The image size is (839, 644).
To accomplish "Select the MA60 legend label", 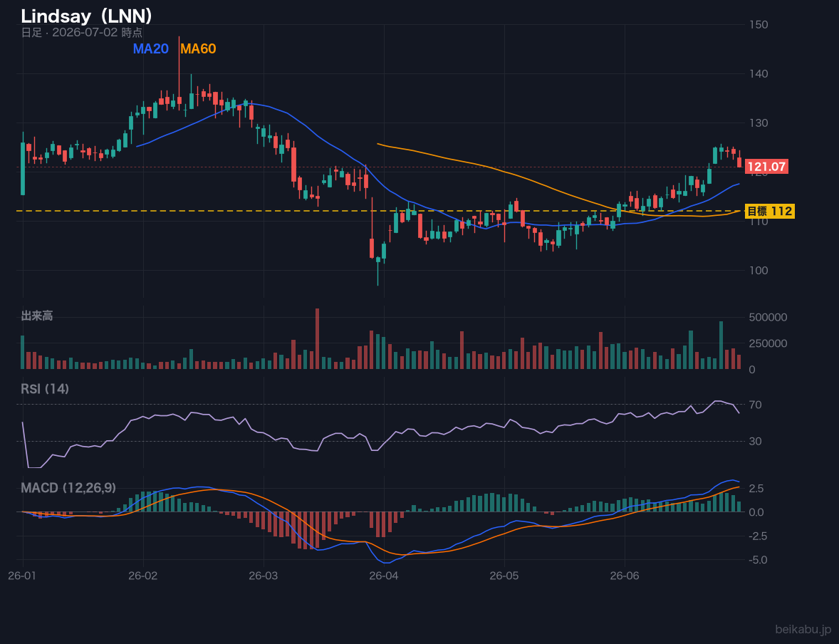I will [198, 48].
